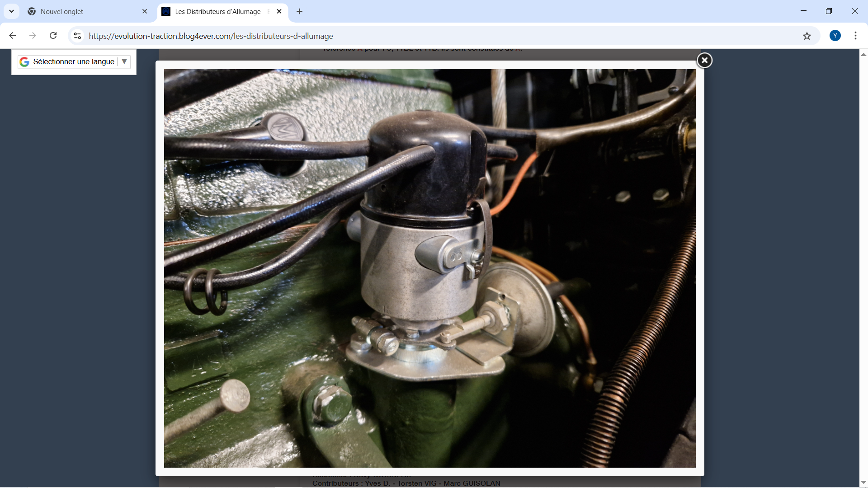This screenshot has height=488, width=868.
Task: Close the Les Distributeurs d'Allumage tab
Action: (279, 12)
